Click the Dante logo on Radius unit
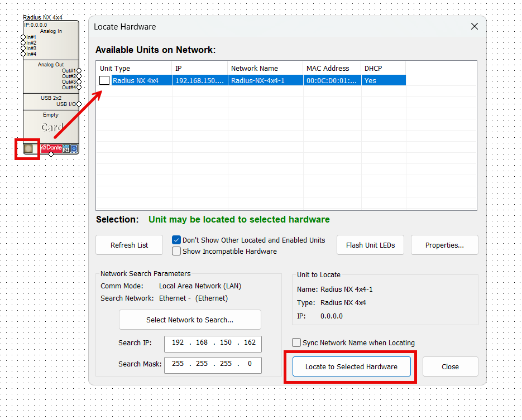The width and height of the screenshot is (522, 420). 51,148
